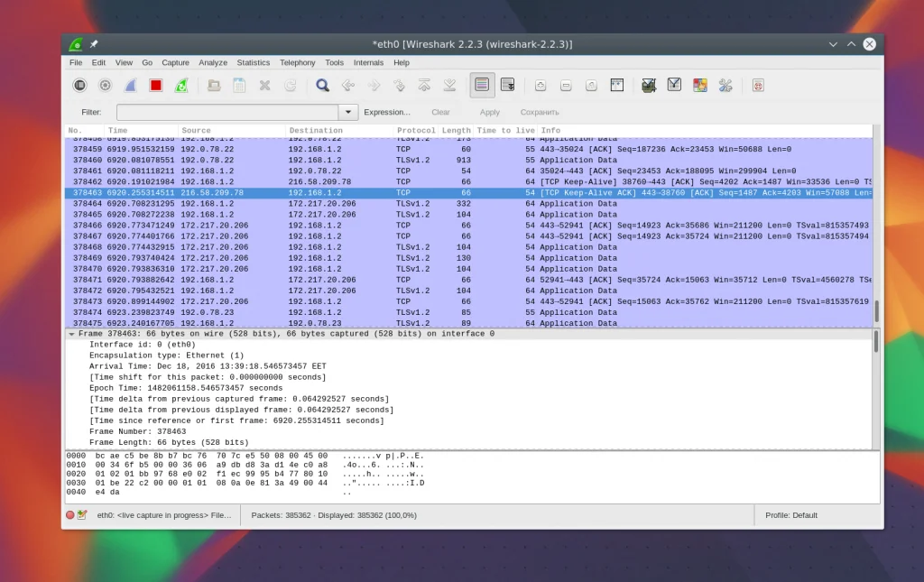
Task: Toggle auto-scroll during live capture
Action: tap(507, 85)
